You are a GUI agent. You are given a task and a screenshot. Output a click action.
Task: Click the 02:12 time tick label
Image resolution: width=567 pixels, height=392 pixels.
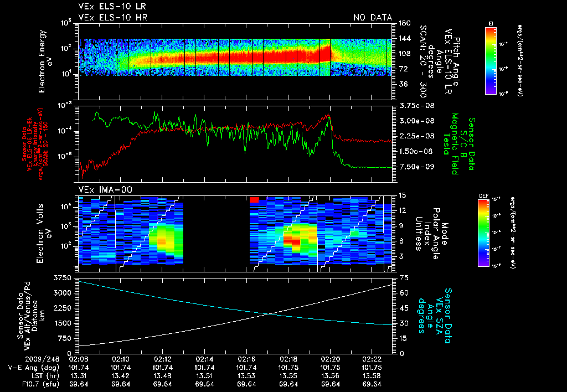pyautogui.click(x=162, y=359)
